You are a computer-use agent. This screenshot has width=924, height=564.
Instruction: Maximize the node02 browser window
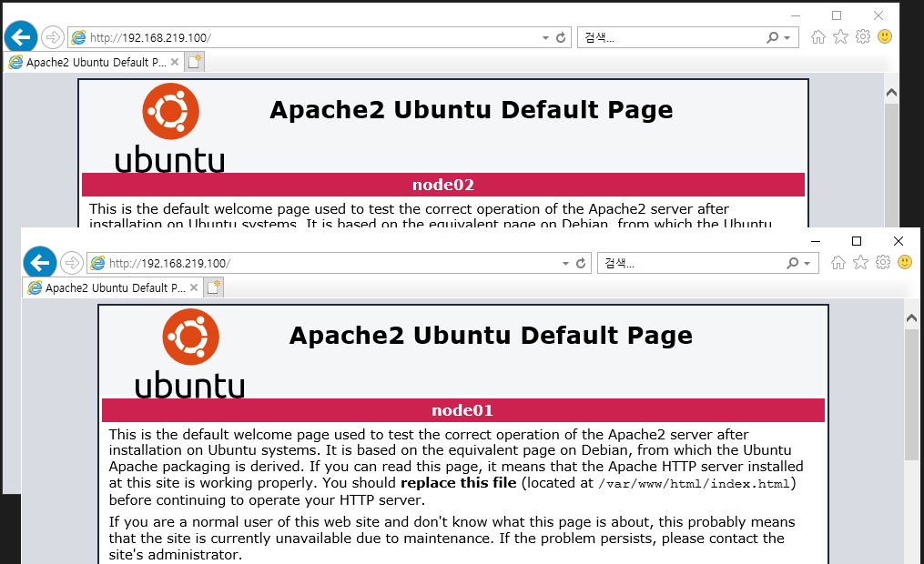pos(837,15)
